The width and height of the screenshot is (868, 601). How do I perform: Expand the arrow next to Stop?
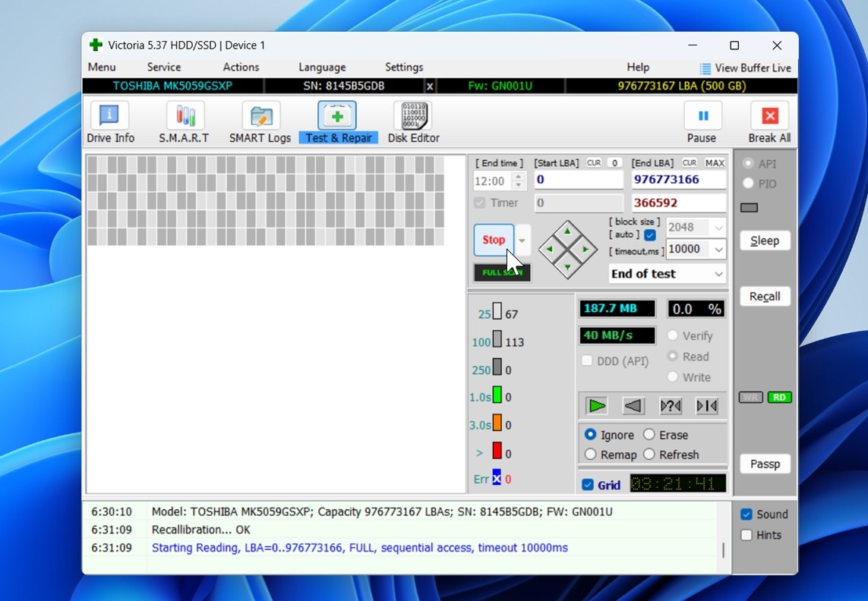click(x=522, y=240)
